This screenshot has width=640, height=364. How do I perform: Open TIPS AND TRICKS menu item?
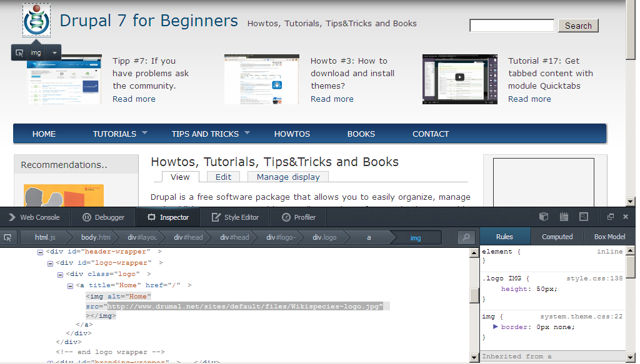pos(205,134)
